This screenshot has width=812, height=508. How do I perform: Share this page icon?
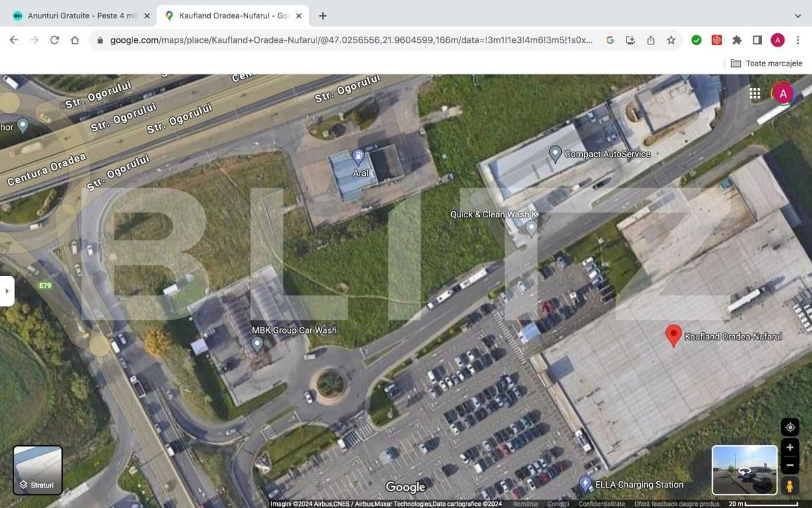click(x=651, y=40)
